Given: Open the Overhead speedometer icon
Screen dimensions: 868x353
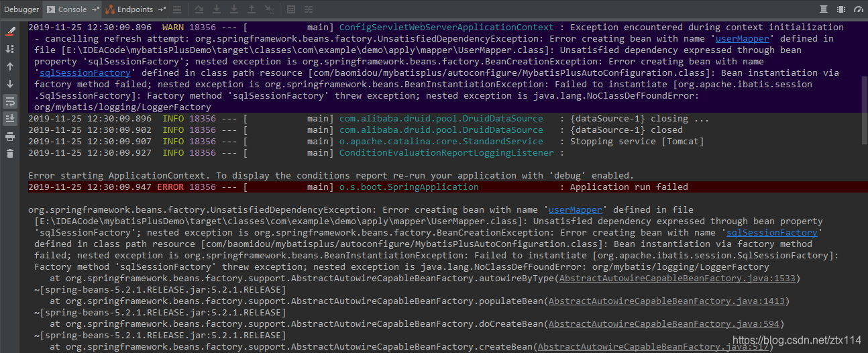Looking at the screenshot, I should point(859,9).
